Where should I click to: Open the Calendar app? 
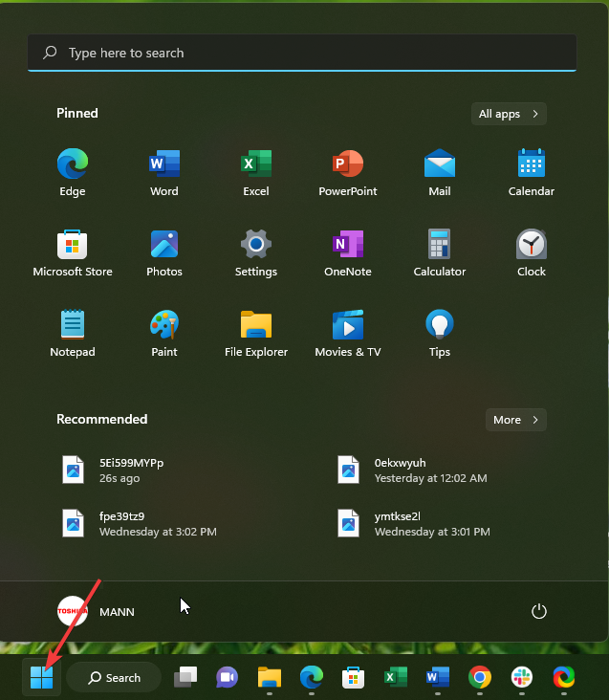coord(532,173)
